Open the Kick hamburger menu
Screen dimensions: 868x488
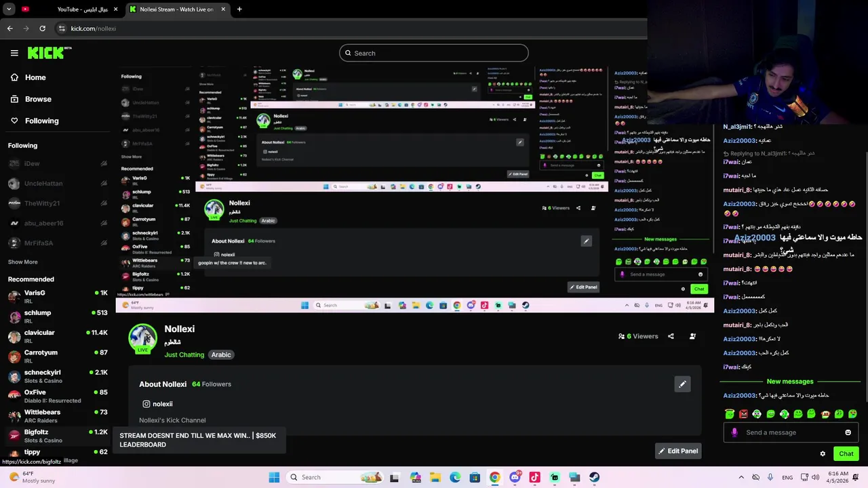pyautogui.click(x=14, y=53)
